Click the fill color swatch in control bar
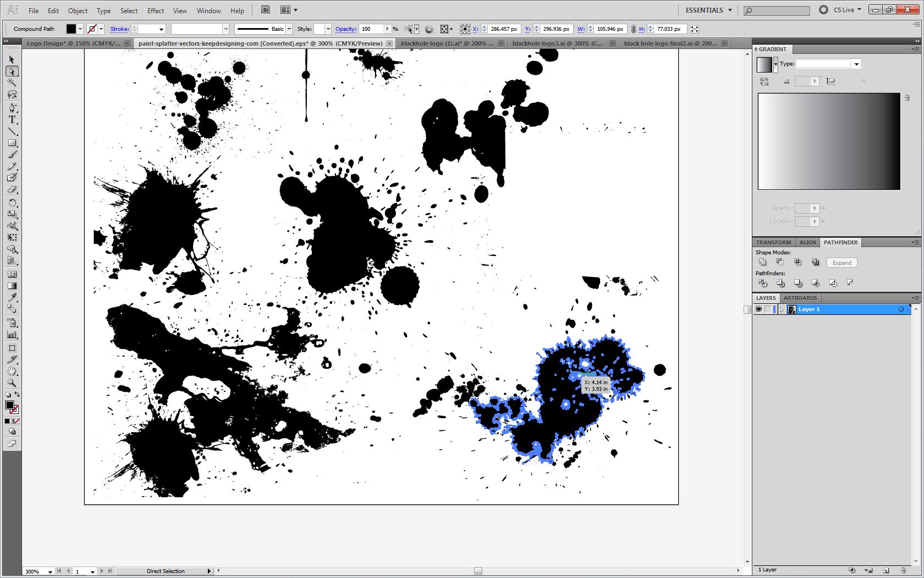This screenshot has width=924, height=578. point(71,29)
